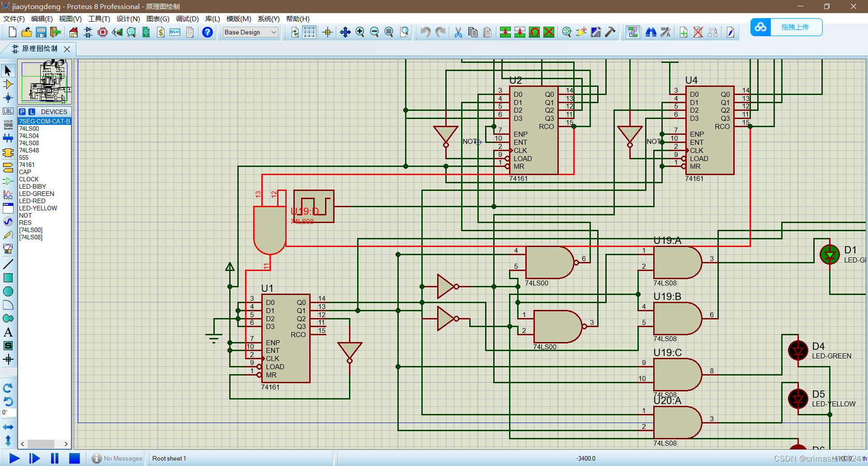This screenshot has height=466, width=868.
Task: Click the Pan/Center view icon
Action: coord(345,32)
